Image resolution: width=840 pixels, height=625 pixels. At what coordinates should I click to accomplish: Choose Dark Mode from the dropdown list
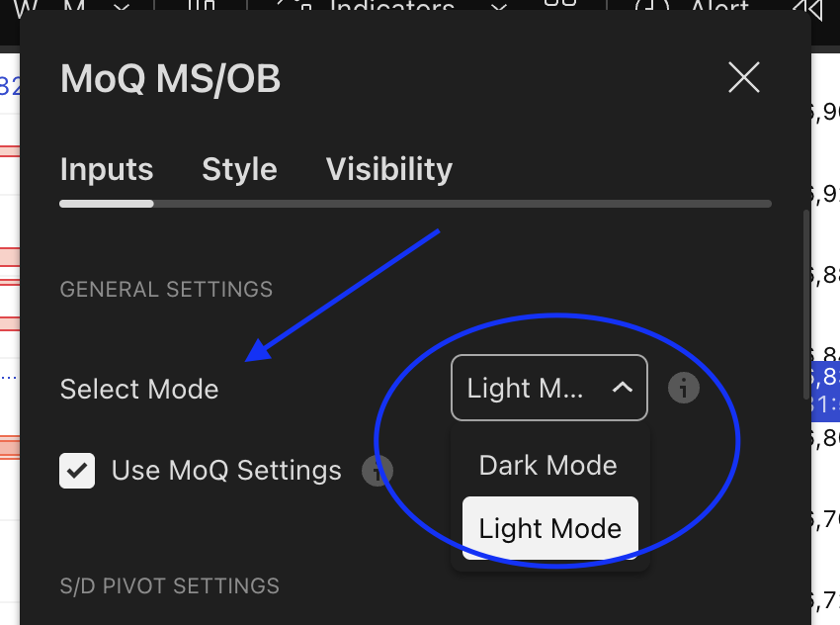pyautogui.click(x=548, y=466)
